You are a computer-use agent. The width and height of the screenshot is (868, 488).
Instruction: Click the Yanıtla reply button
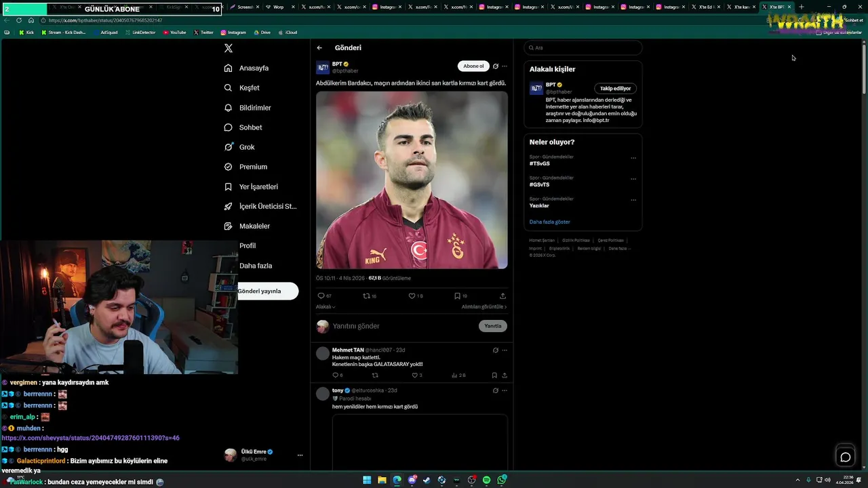[x=493, y=326]
